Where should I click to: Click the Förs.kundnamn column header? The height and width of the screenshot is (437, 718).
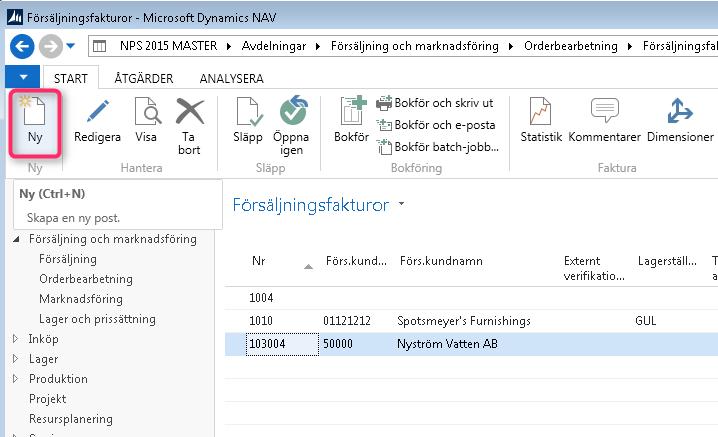click(x=441, y=261)
